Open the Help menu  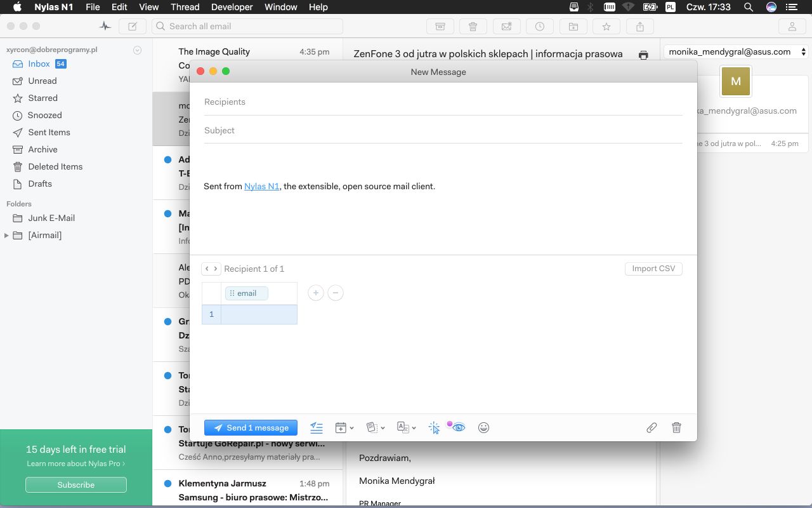(x=318, y=7)
